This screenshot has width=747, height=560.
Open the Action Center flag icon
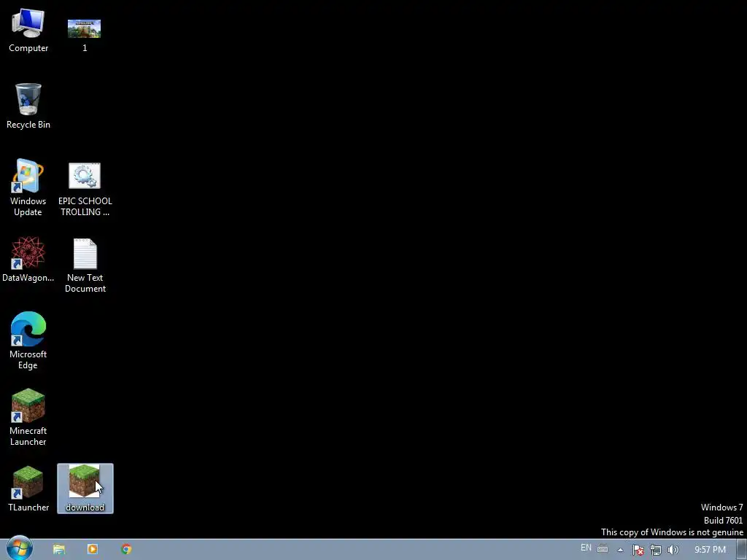[x=638, y=550]
